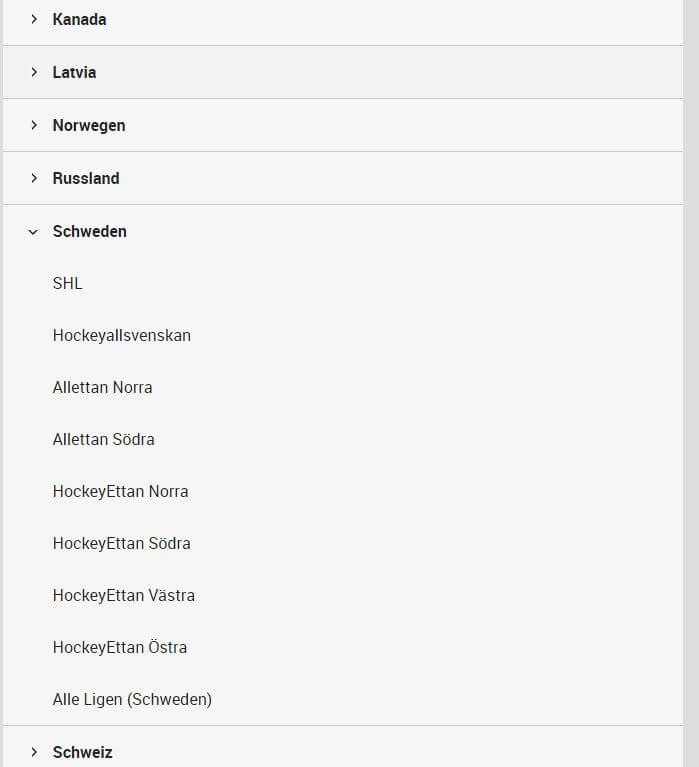The height and width of the screenshot is (767, 699).
Task: Click the Schweiz country label
Action: pyautogui.click(x=83, y=752)
